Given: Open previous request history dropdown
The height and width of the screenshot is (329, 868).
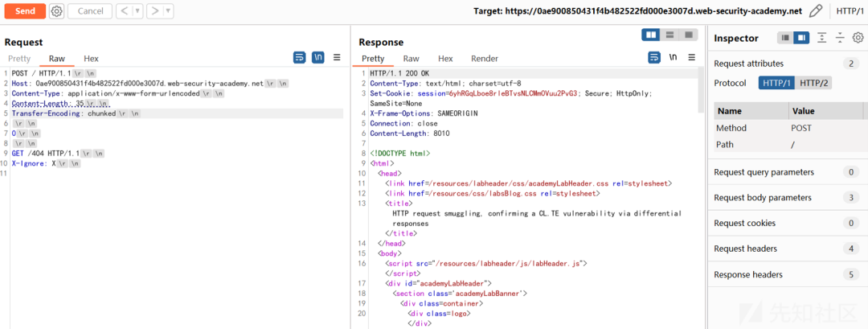Looking at the screenshot, I should pos(138,10).
